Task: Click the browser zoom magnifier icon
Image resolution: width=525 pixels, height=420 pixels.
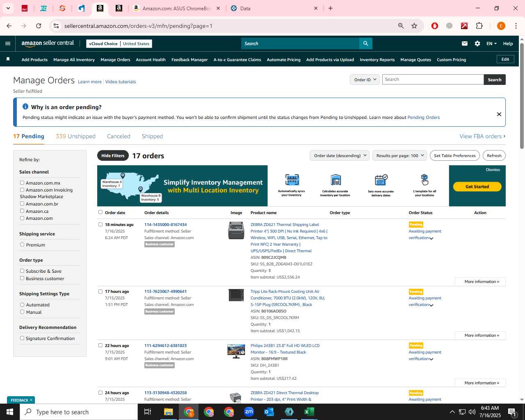Action: [401, 26]
